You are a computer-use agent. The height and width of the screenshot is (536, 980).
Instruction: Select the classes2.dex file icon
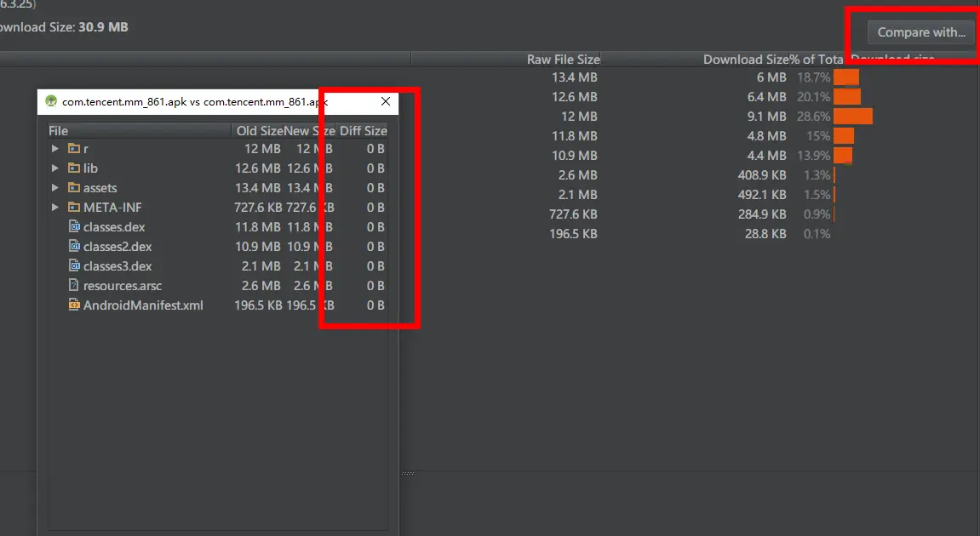(74, 246)
